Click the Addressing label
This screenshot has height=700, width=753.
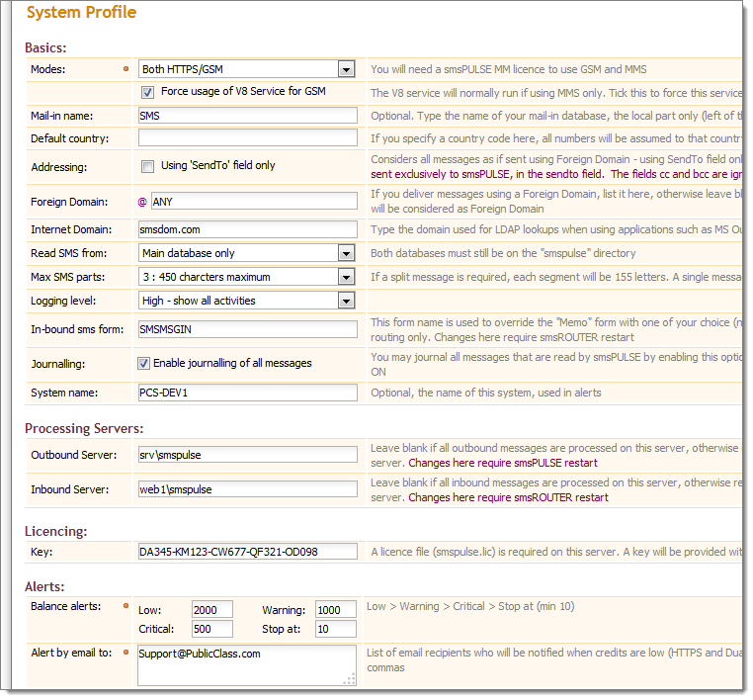(59, 167)
